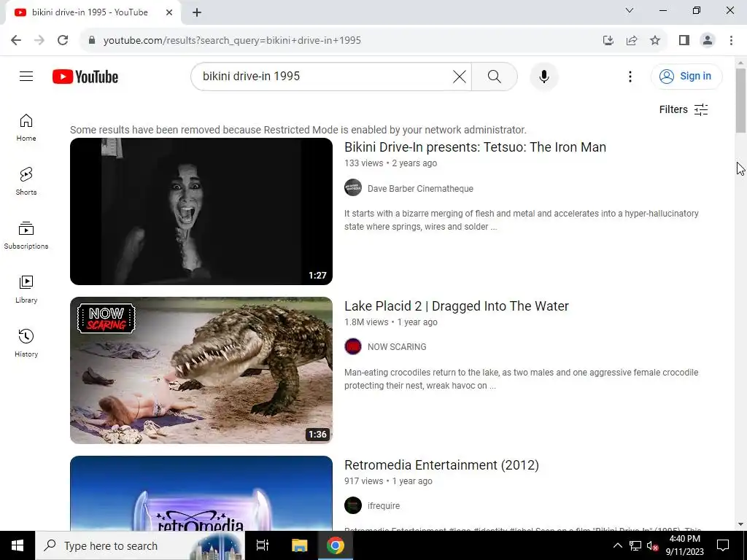Play the crocodile Lake Placid thumbnail
The height and width of the screenshot is (560, 747).
(x=201, y=370)
